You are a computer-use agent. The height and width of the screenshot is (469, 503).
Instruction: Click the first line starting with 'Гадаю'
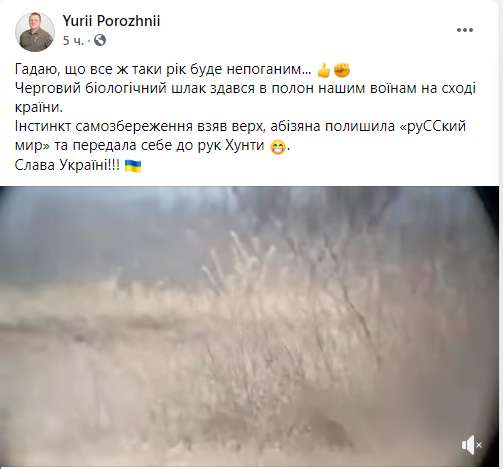tap(164, 69)
